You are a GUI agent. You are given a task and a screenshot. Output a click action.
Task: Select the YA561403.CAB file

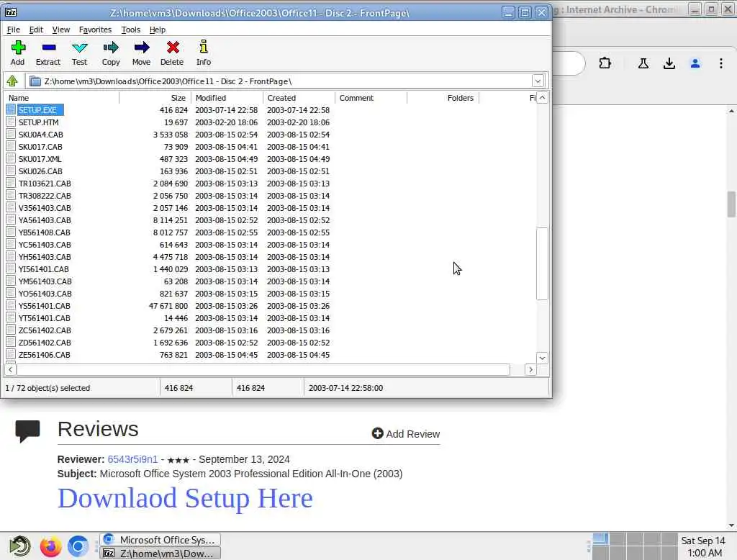tap(45, 220)
